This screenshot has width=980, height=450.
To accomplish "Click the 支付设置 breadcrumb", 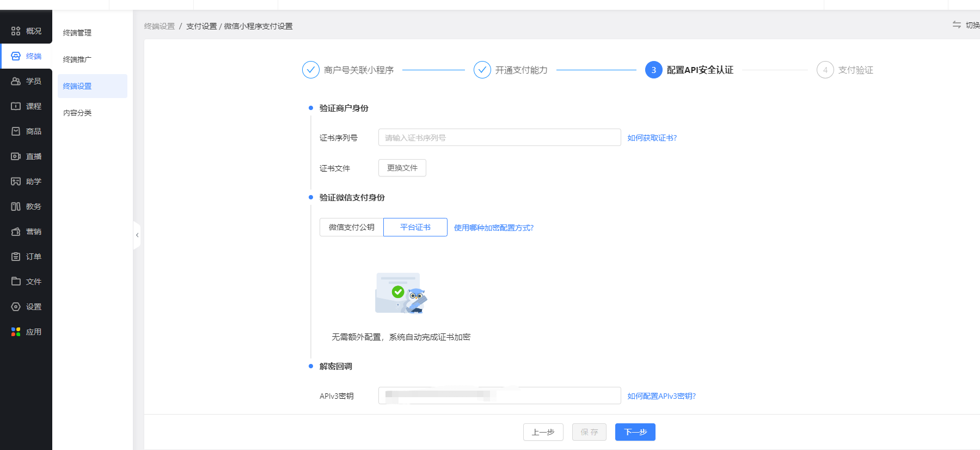I will pos(201,26).
